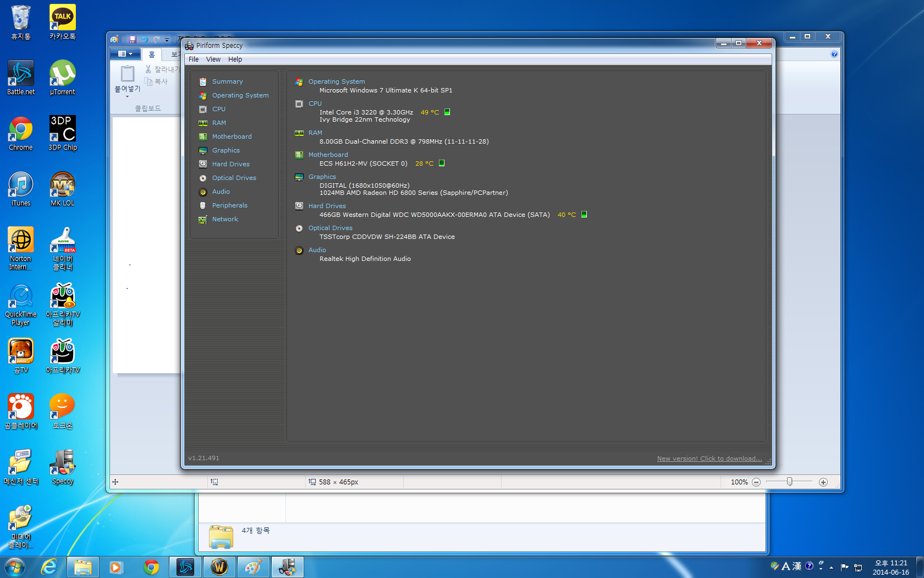This screenshot has height=578, width=924.
Task: Switch to the 홈 tab in Paint ribbon
Action: (152, 54)
